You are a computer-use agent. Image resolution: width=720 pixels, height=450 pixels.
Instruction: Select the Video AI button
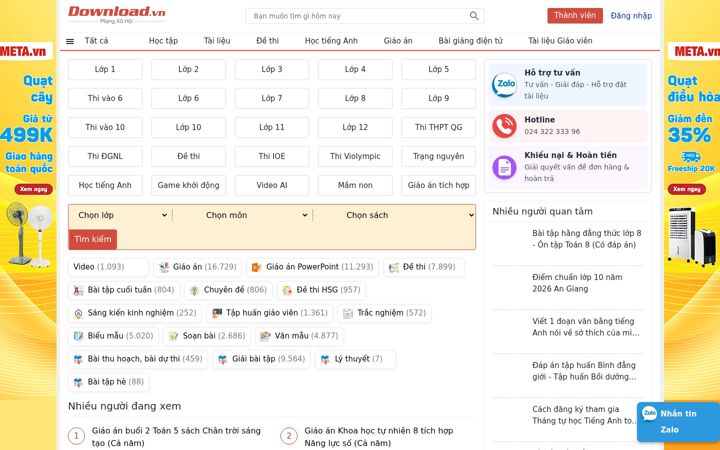point(272,185)
